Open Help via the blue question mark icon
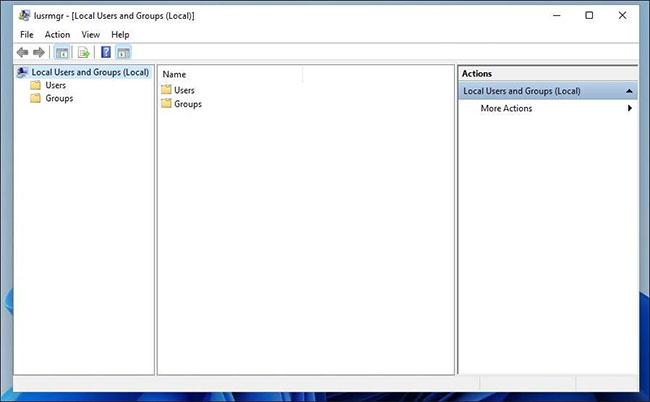Screen dimensions: 650x402 click(106, 52)
